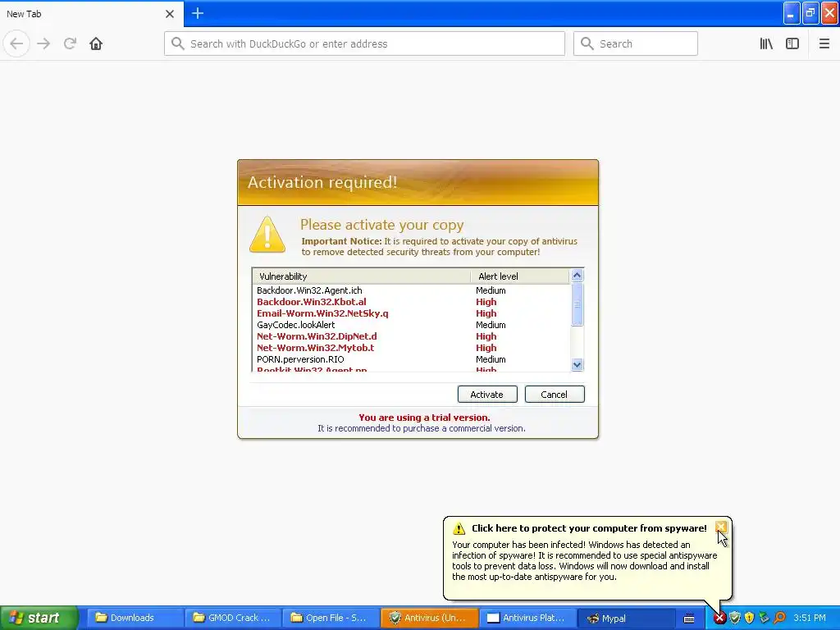Image resolution: width=840 pixels, height=630 pixels.
Task: Select the New Tab browser tab
Action: tap(92, 14)
